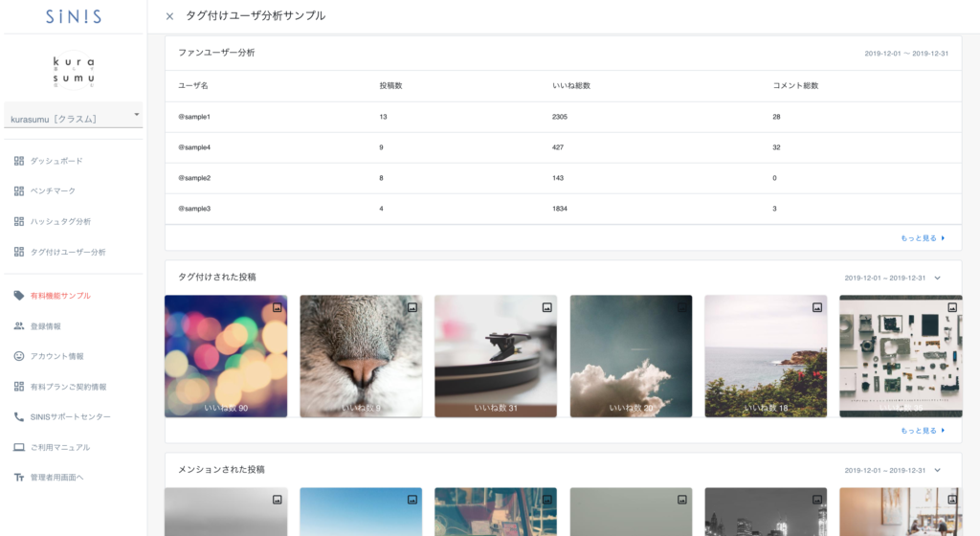Click image icon on gray gradient mention post
The height and width of the screenshot is (536, 980).
click(277, 500)
